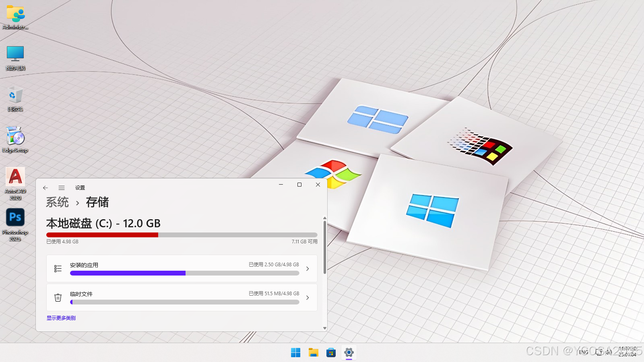644x362 pixels.
Task: Click the Settings gear taskbar icon
Action: tap(349, 353)
